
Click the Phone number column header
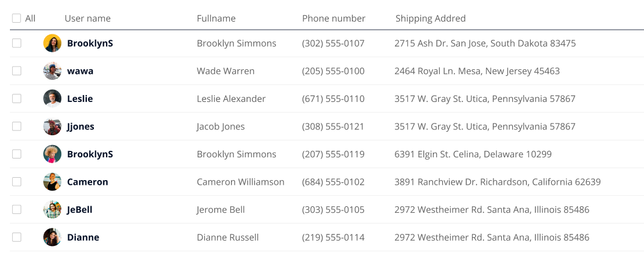[x=334, y=18]
